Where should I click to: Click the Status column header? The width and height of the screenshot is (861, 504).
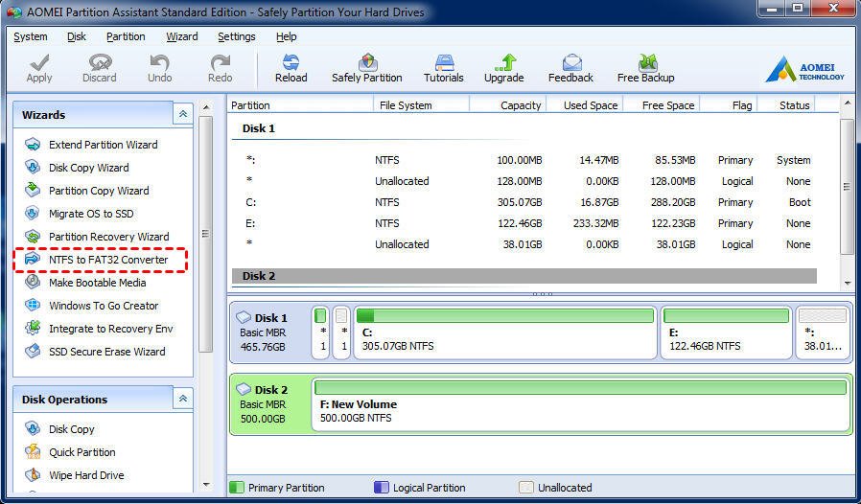786,104
